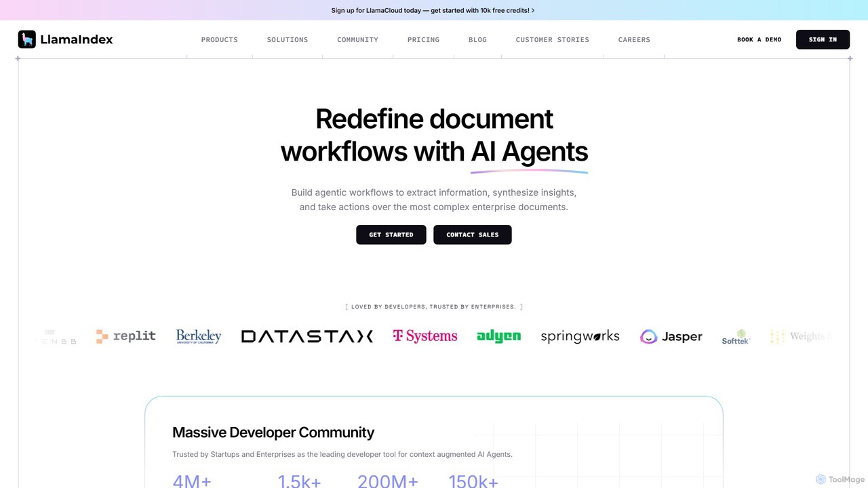Visit Customer Stories in the navigation bar

pyautogui.click(x=552, y=40)
